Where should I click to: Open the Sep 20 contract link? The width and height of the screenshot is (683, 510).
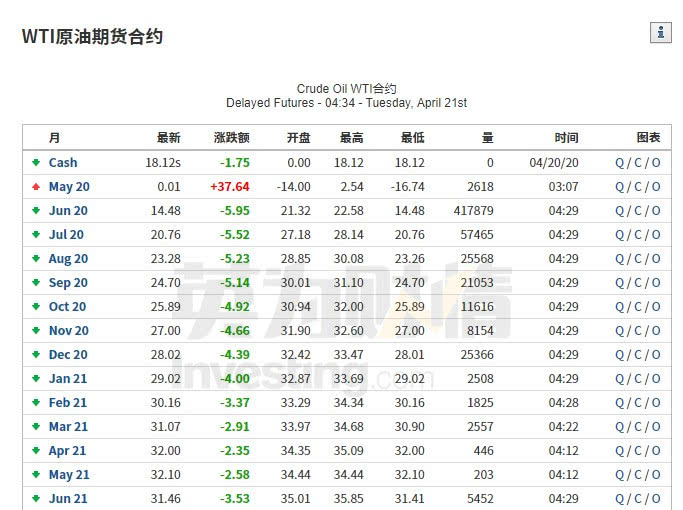(67, 282)
